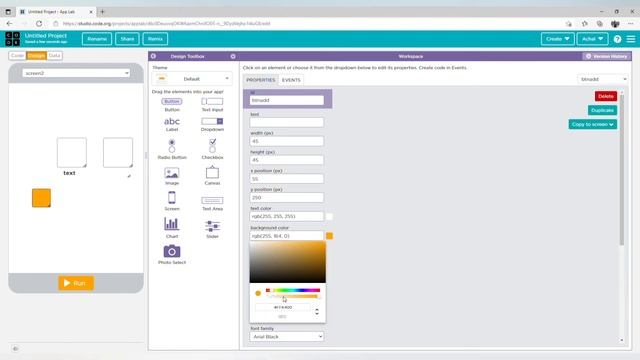Select the Untitled Project browser tab
640x360 pixels.
tap(56, 12)
